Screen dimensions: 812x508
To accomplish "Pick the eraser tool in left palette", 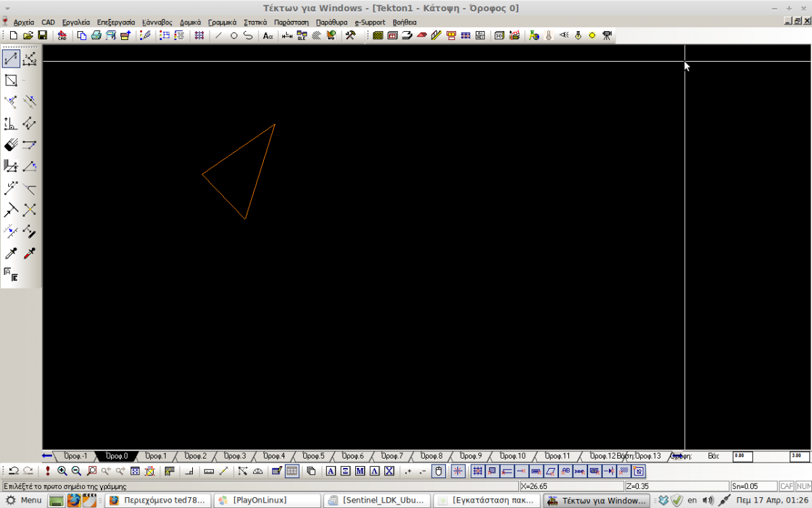I will 11,144.
